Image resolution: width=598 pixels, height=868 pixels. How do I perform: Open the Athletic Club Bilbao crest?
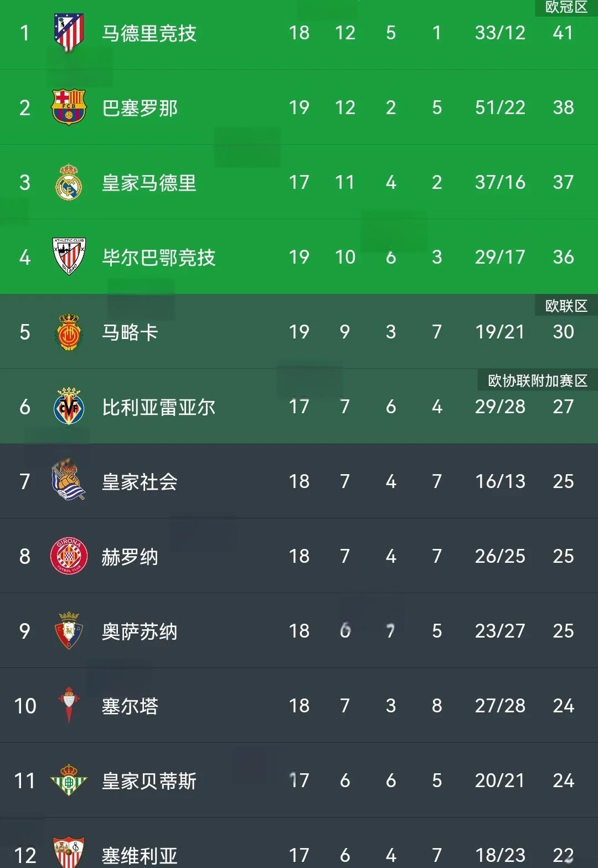69,256
